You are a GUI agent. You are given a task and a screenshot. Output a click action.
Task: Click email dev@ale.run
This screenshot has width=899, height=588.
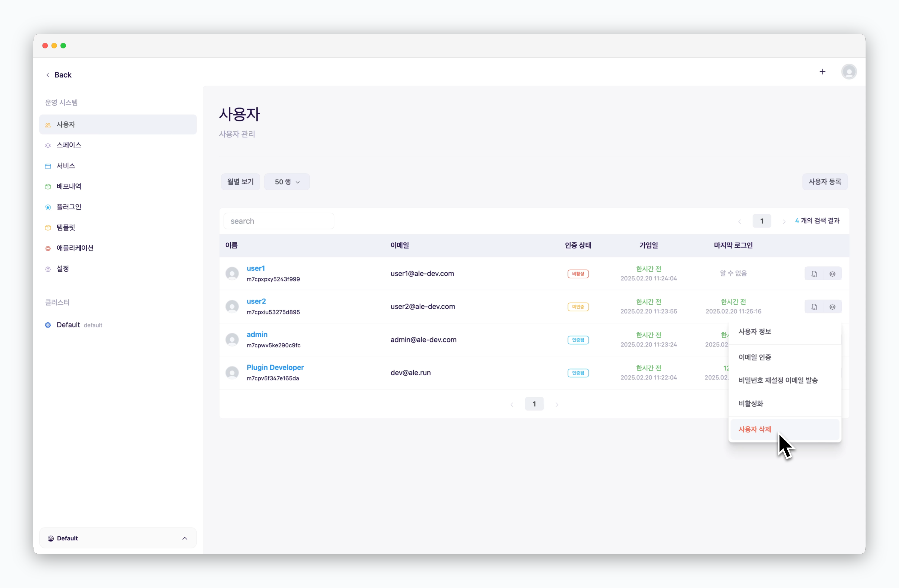[411, 373]
